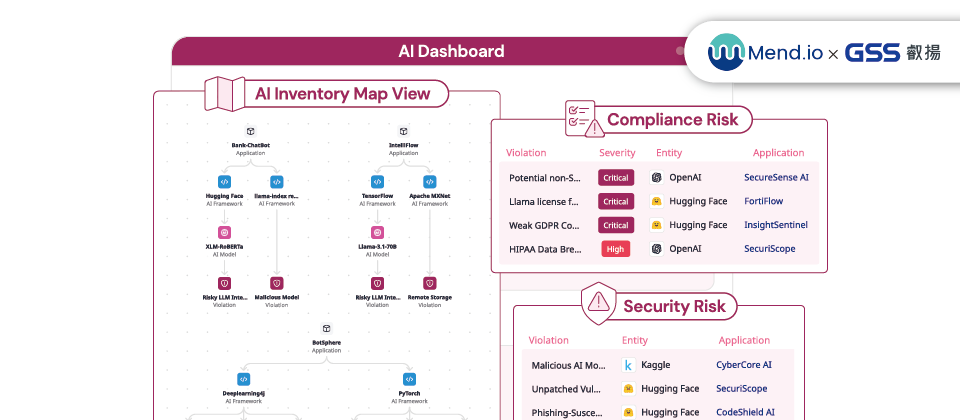Image resolution: width=960 pixels, height=420 pixels.
Task: Select the Malicious AI Mo... violation text
Action: 569,366
